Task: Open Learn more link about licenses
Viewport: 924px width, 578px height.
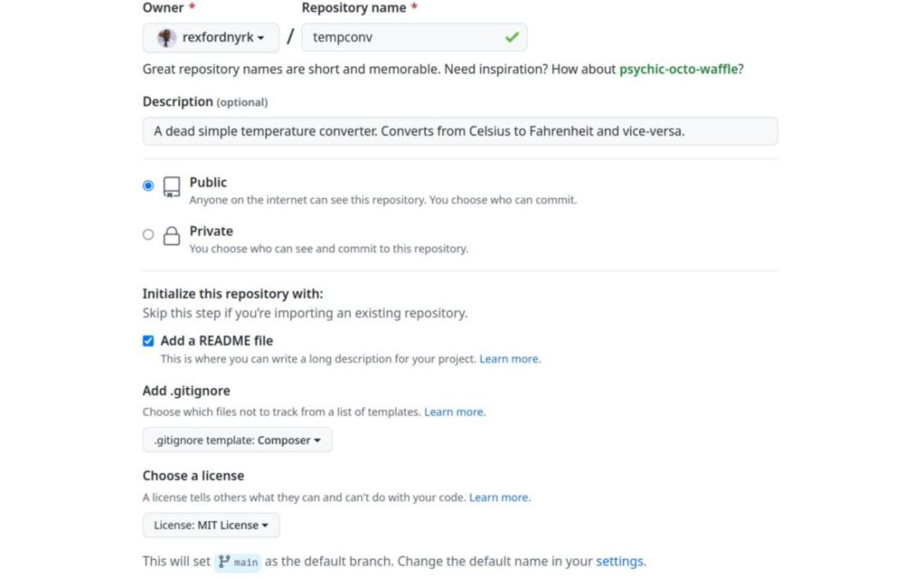Action: click(499, 498)
